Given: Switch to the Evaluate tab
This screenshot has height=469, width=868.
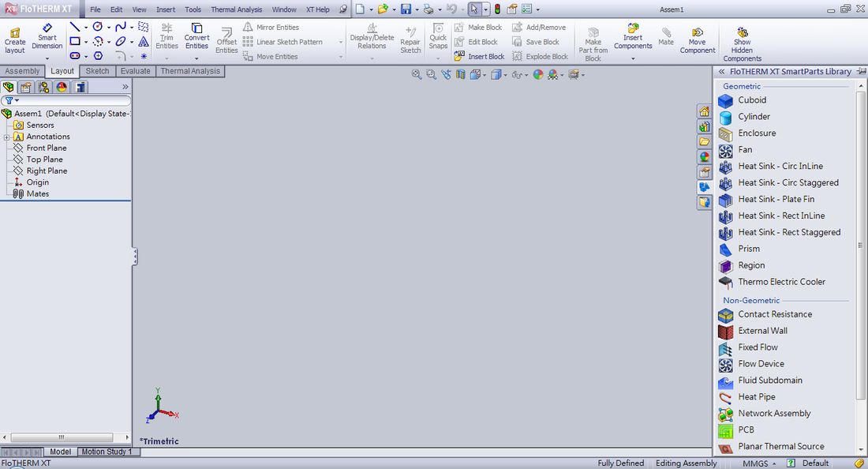Looking at the screenshot, I should pyautogui.click(x=135, y=71).
